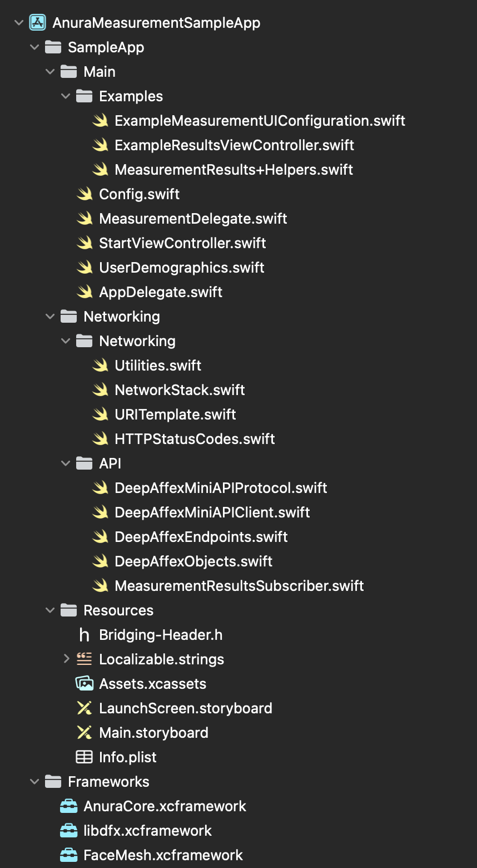Click the AnuraCore.xcframework toolbox icon
Screen dimensions: 477x868
tap(69, 806)
